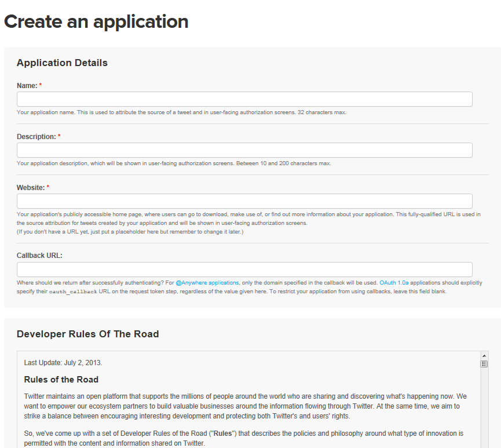Click the Callback URL label

[x=39, y=256]
